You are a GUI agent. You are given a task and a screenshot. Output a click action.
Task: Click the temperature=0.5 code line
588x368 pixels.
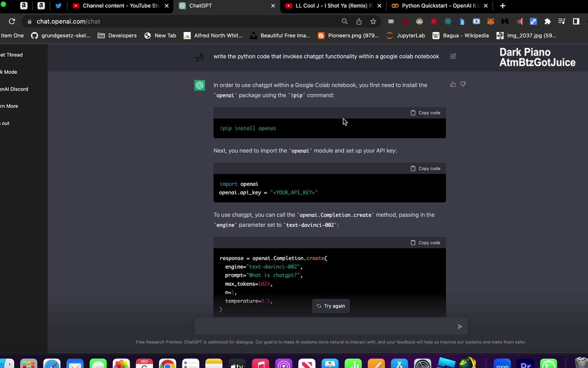point(248,301)
